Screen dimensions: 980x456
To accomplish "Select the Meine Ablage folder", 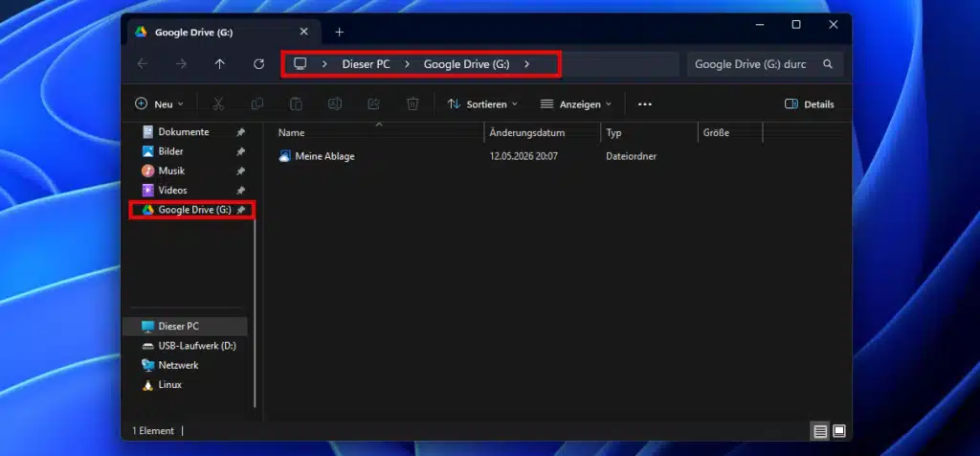I will [324, 156].
